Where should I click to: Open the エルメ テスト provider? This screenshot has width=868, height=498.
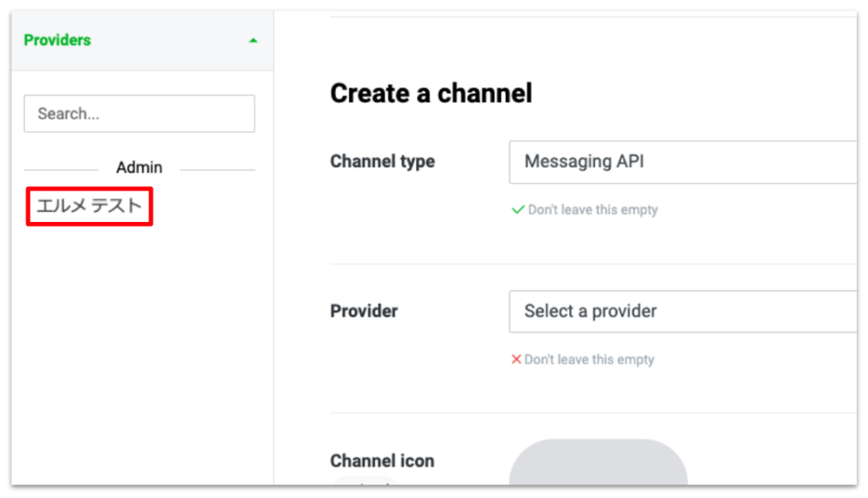tap(89, 206)
